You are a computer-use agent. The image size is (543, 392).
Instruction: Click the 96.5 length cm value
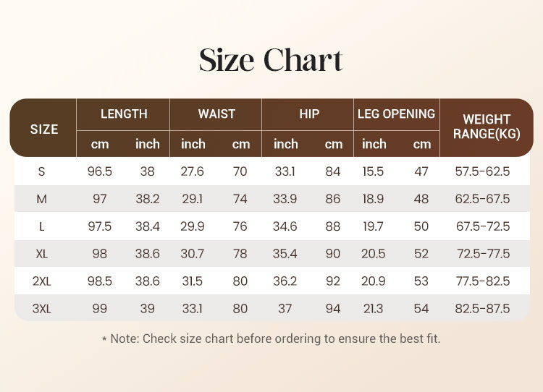pos(100,172)
